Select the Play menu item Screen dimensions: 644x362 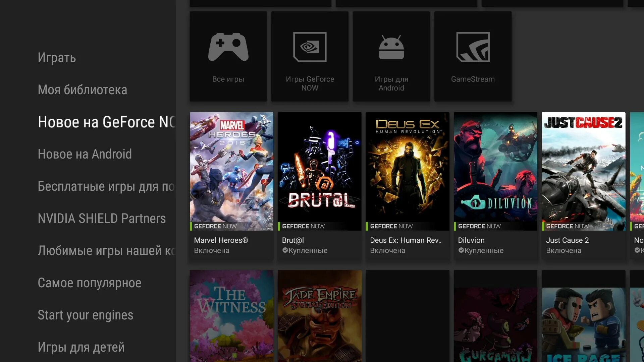pyautogui.click(x=57, y=58)
